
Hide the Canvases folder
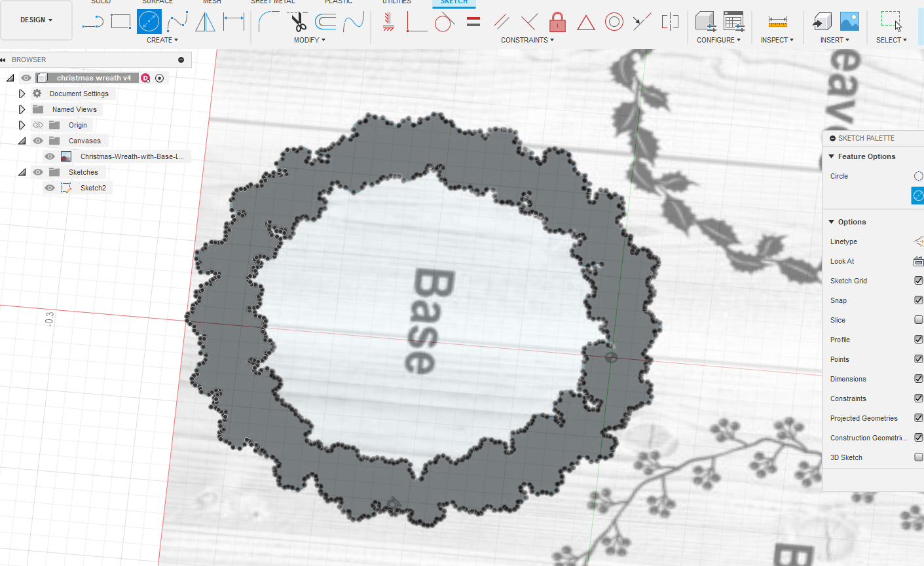(x=38, y=141)
